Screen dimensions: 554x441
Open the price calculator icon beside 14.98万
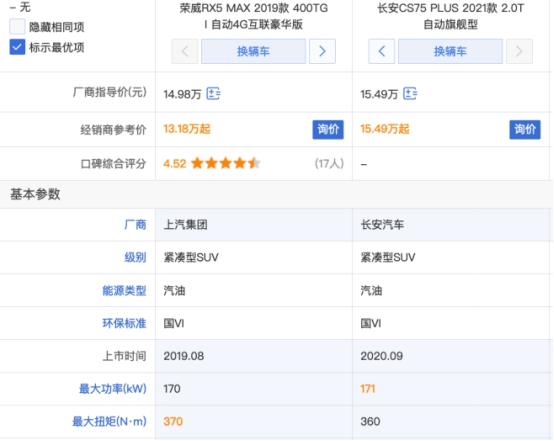(x=213, y=94)
